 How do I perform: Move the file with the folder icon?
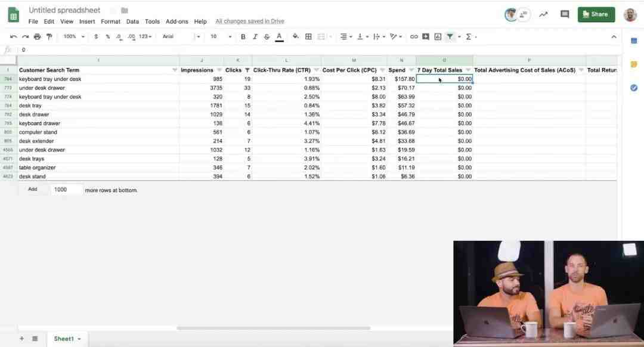click(x=125, y=10)
